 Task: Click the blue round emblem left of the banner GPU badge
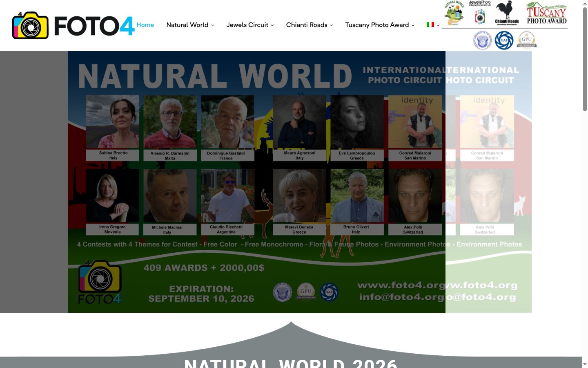[282, 292]
